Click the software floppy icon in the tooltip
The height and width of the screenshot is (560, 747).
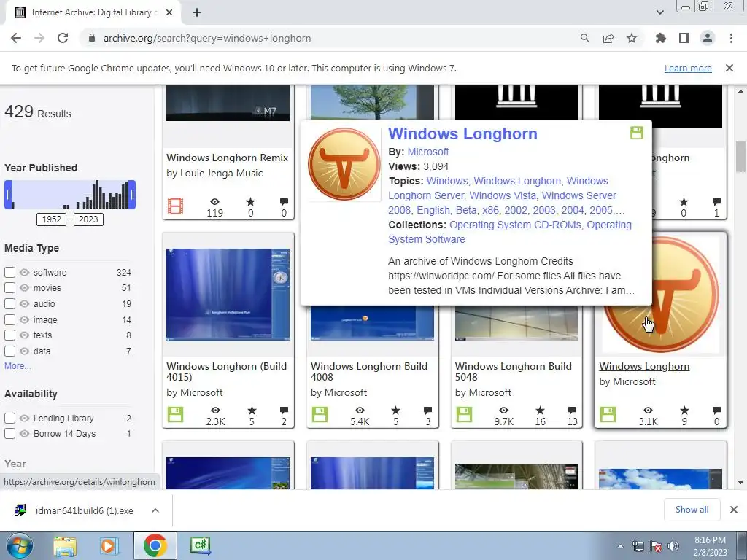pos(637,133)
